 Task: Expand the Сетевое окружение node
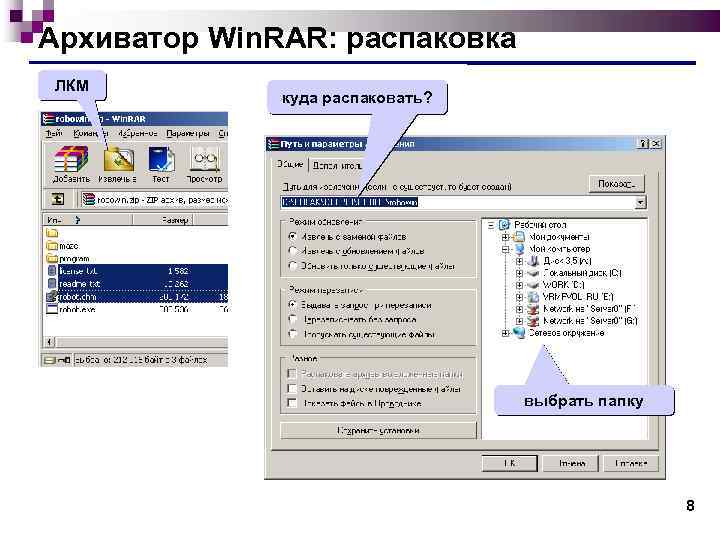[x=505, y=333]
